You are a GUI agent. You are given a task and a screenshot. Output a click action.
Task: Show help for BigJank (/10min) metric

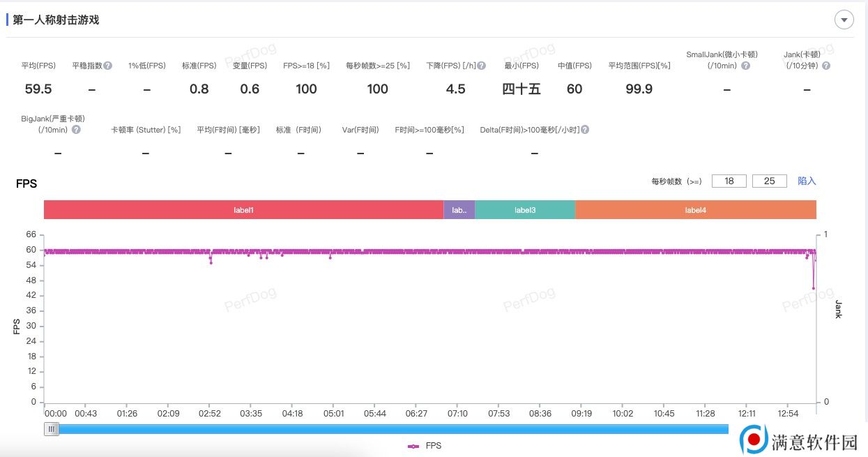tap(76, 130)
